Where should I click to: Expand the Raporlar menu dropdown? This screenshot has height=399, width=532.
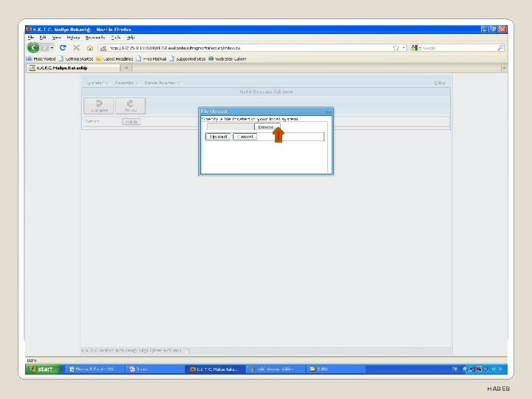click(126, 83)
